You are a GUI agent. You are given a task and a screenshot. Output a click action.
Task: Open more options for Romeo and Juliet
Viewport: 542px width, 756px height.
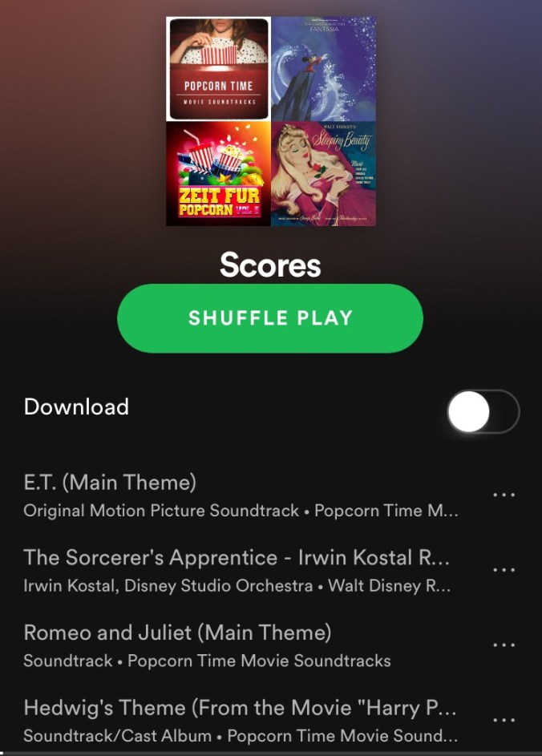pyautogui.click(x=504, y=645)
